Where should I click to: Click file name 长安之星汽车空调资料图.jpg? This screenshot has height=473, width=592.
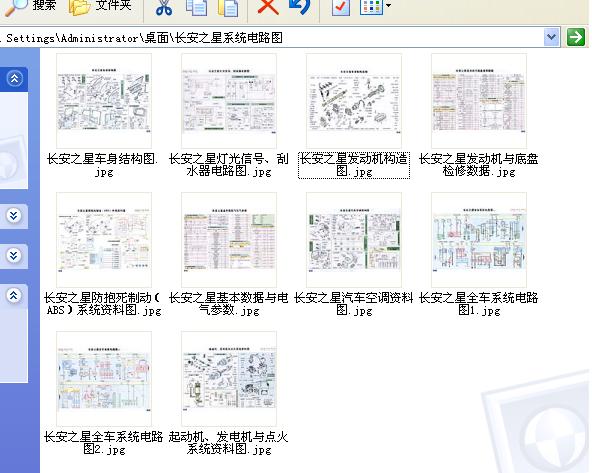pyautogui.click(x=354, y=304)
